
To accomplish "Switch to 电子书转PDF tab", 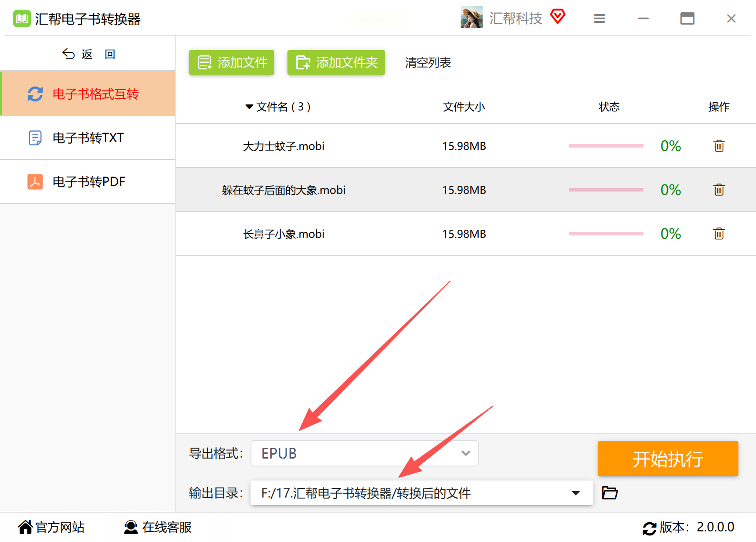I will 88,181.
